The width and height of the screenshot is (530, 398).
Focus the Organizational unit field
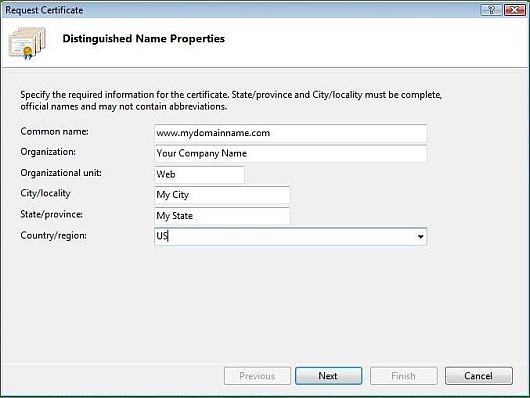coord(199,174)
